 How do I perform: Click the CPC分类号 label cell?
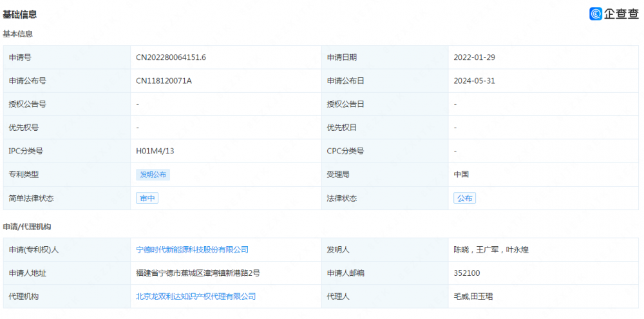pos(385,151)
